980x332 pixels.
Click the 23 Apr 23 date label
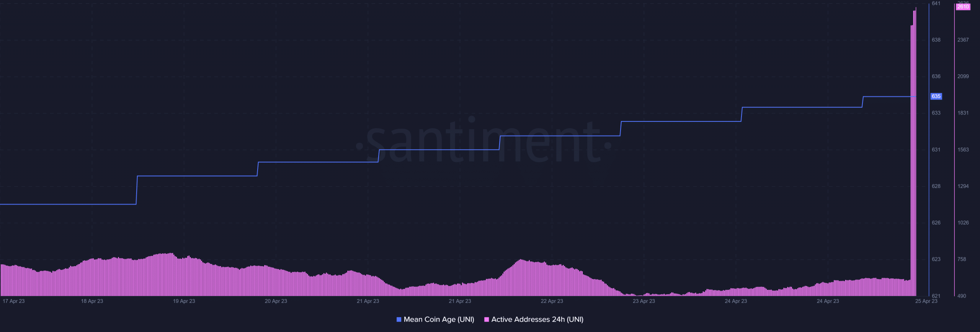click(x=644, y=301)
